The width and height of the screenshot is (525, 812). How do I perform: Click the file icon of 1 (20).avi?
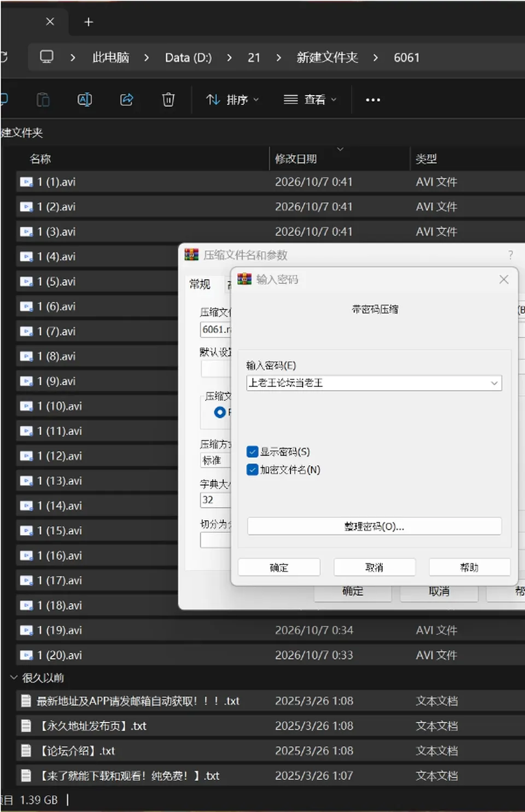[26, 655]
